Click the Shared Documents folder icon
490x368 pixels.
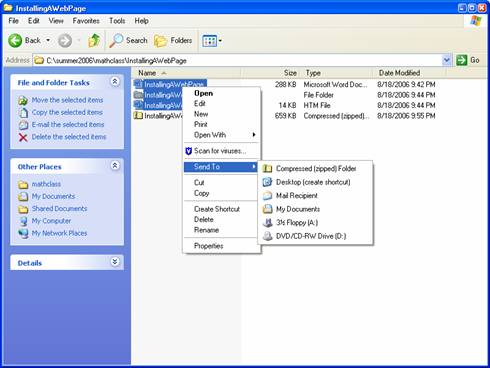pos(23,209)
